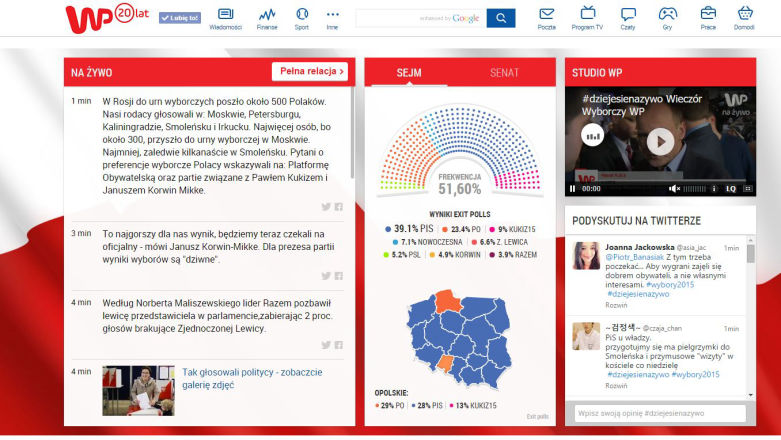Image resolution: width=781 pixels, height=440 pixels.
Task: Open #wybory2015 hashtag in Joanna's tweet
Action: click(670, 285)
